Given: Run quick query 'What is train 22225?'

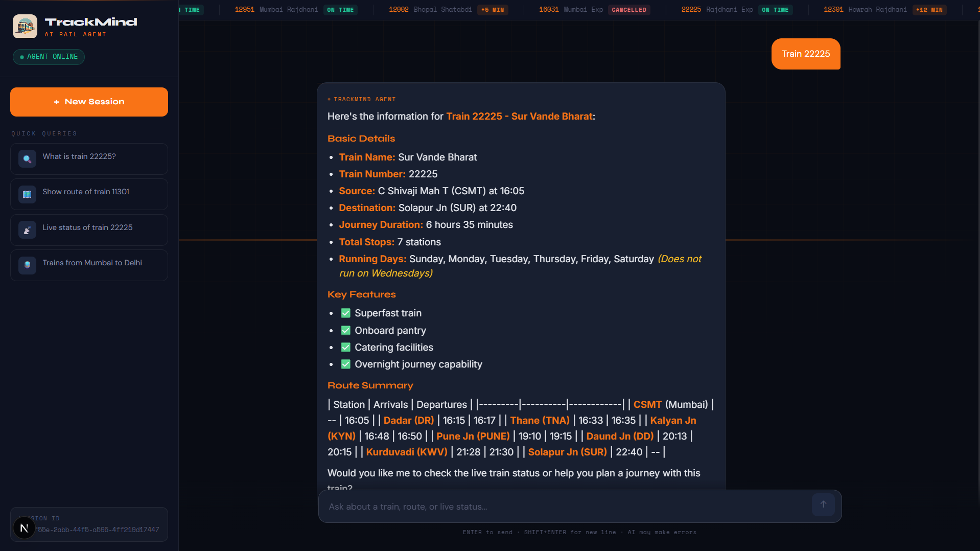Looking at the screenshot, I should tap(89, 159).
